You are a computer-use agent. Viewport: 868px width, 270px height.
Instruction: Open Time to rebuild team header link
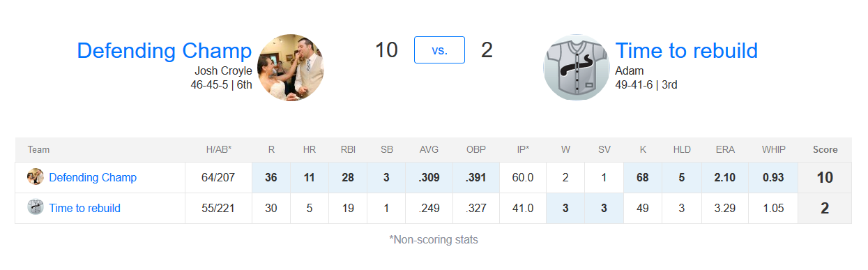686,50
